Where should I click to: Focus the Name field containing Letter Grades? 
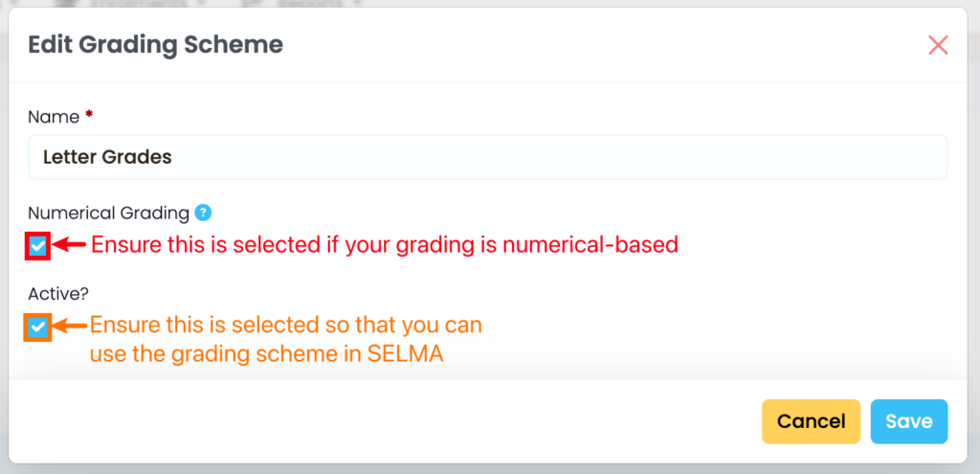487,157
